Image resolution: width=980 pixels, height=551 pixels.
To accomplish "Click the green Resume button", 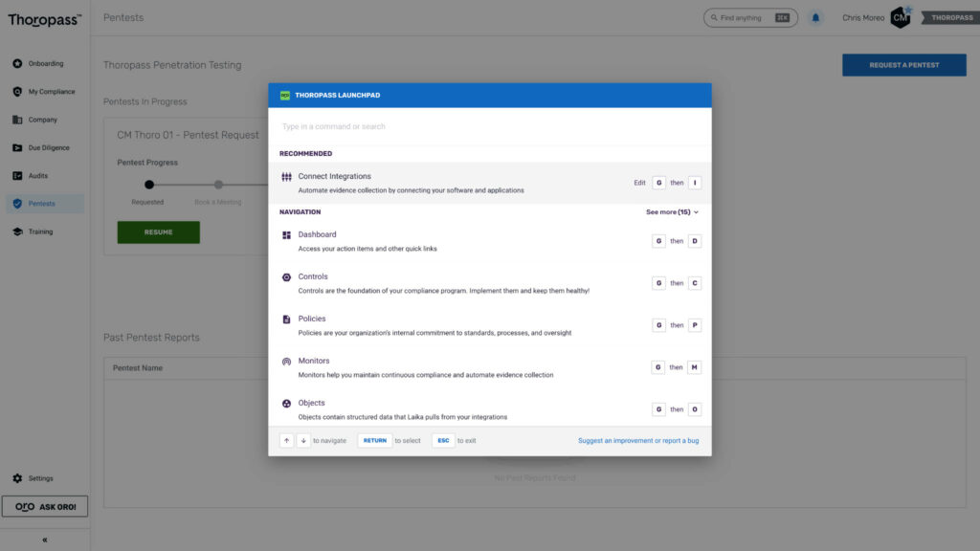I will tap(158, 231).
